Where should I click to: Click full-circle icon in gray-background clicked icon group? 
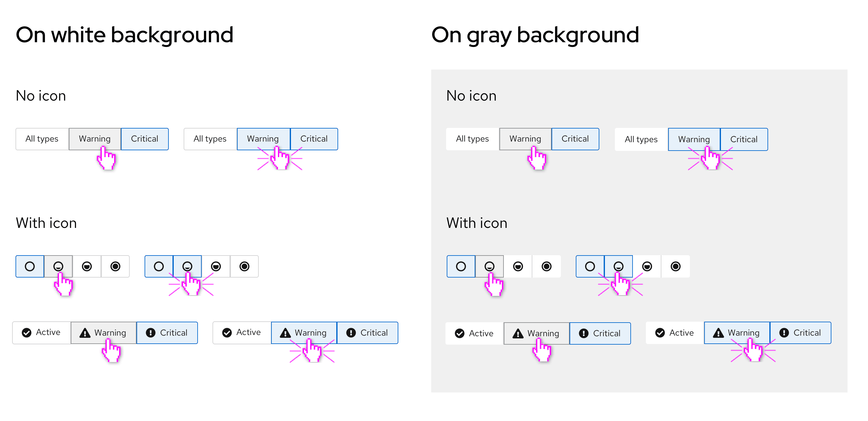coord(675,266)
